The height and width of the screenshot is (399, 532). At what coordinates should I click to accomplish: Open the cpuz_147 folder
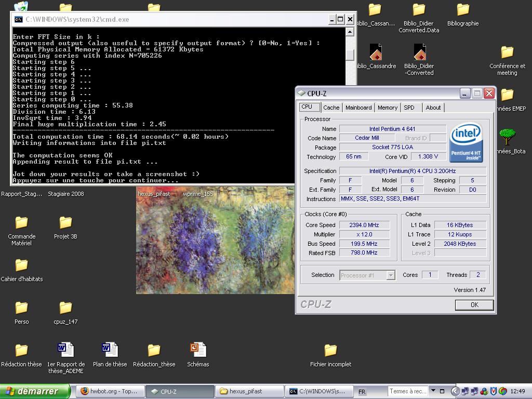pyautogui.click(x=65, y=308)
